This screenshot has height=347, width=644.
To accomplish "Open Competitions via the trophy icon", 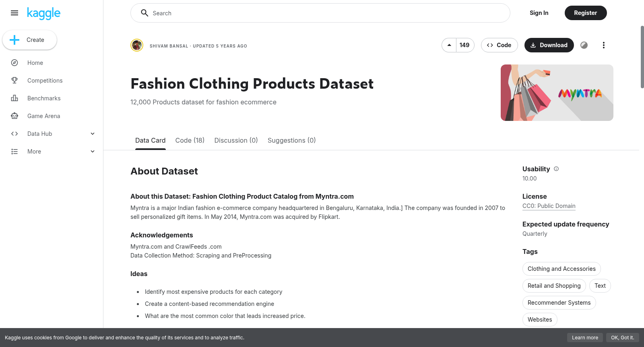I will coord(14,81).
